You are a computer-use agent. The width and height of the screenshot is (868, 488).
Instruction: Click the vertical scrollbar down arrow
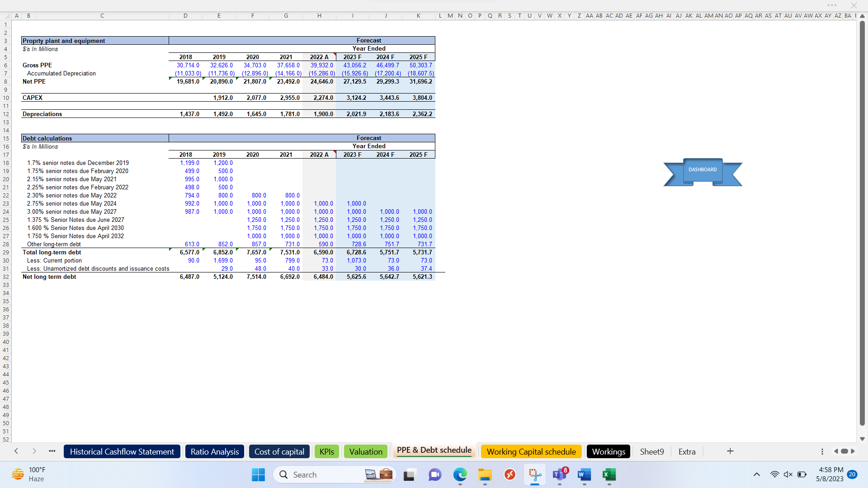point(862,439)
